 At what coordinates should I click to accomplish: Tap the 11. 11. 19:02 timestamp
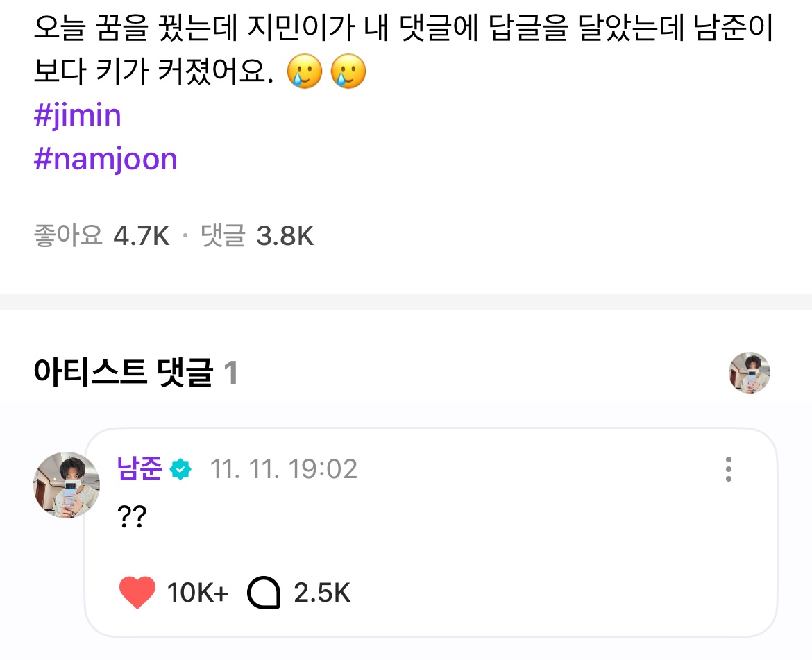(283, 470)
